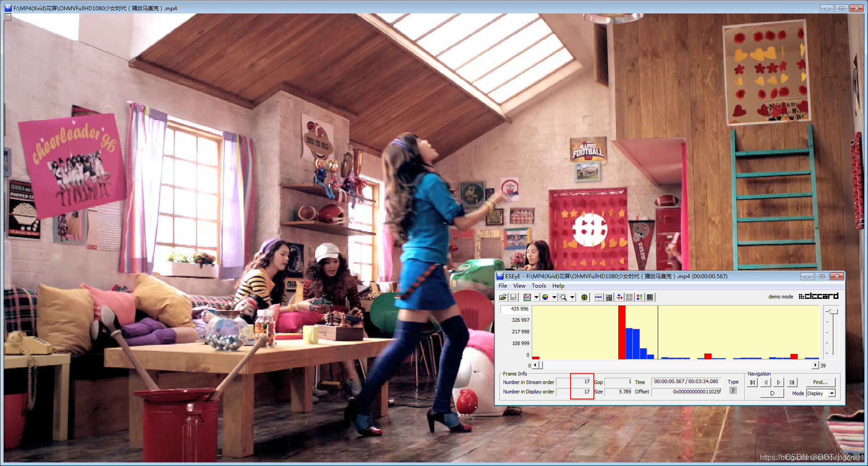Viewport: 868px width, 466px height.
Task: Click the four colored dots icon
Action: tap(640, 297)
